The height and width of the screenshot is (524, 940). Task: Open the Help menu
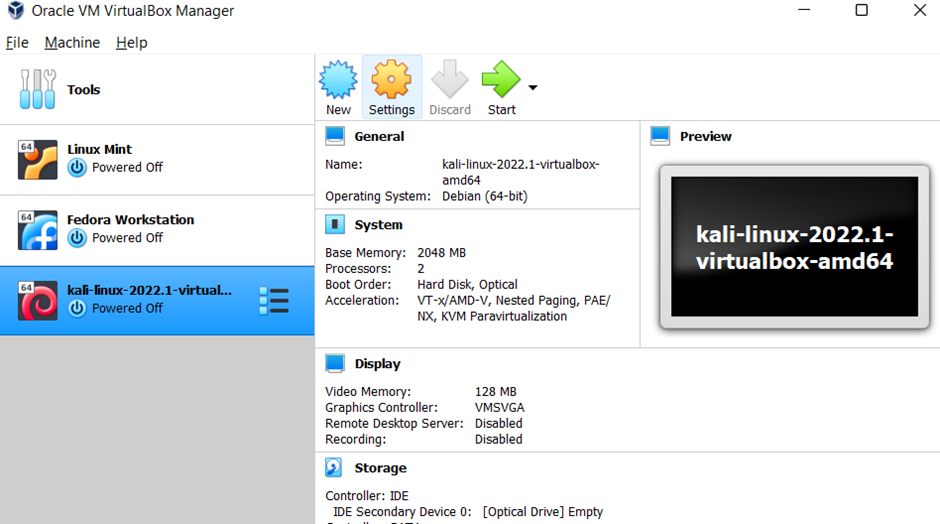(x=132, y=43)
